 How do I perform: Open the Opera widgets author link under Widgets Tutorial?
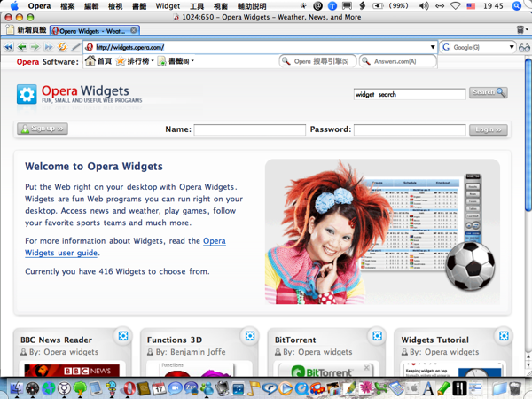point(452,352)
